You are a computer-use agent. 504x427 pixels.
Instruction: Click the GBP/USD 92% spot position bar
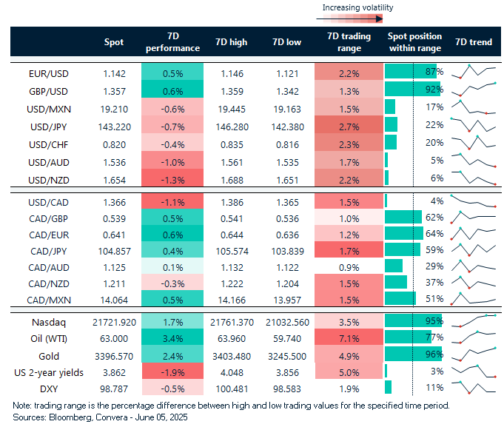(412, 90)
